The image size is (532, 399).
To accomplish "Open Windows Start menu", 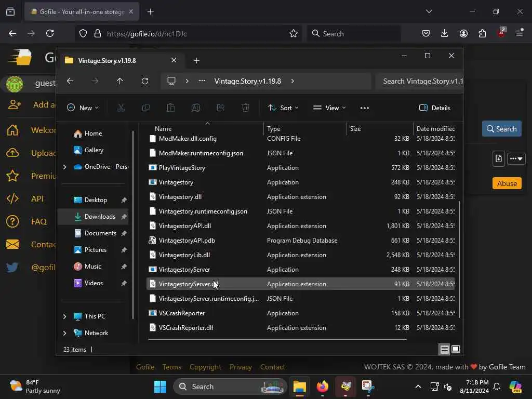I will 160,387.
